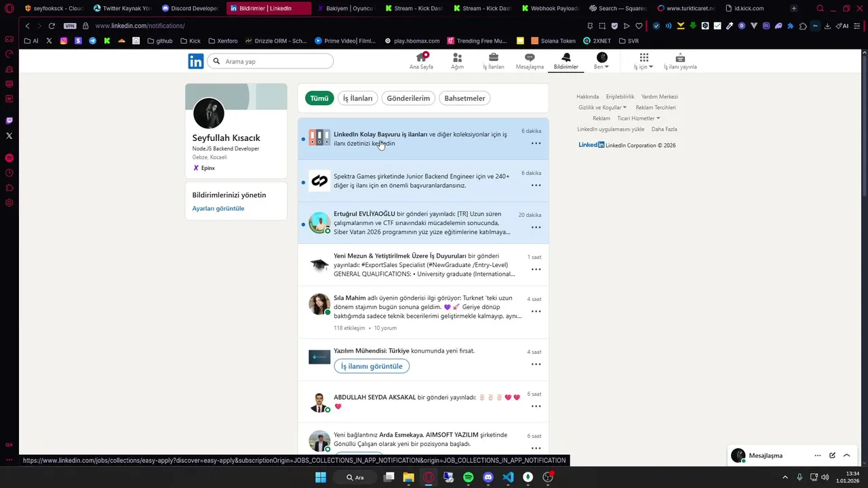
Task: Go back to the previous page
Action: click(27, 26)
